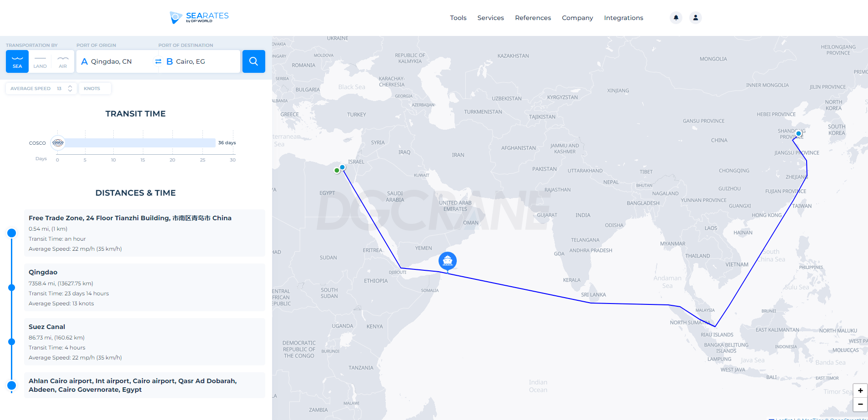The height and width of the screenshot is (420, 868).
Task: Click the blue search magnifier button
Action: pos(254,61)
